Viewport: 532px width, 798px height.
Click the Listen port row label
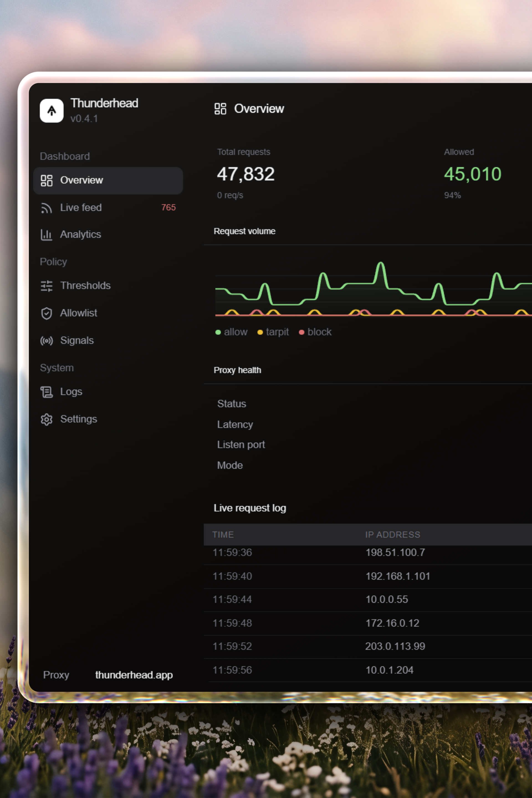(x=241, y=445)
